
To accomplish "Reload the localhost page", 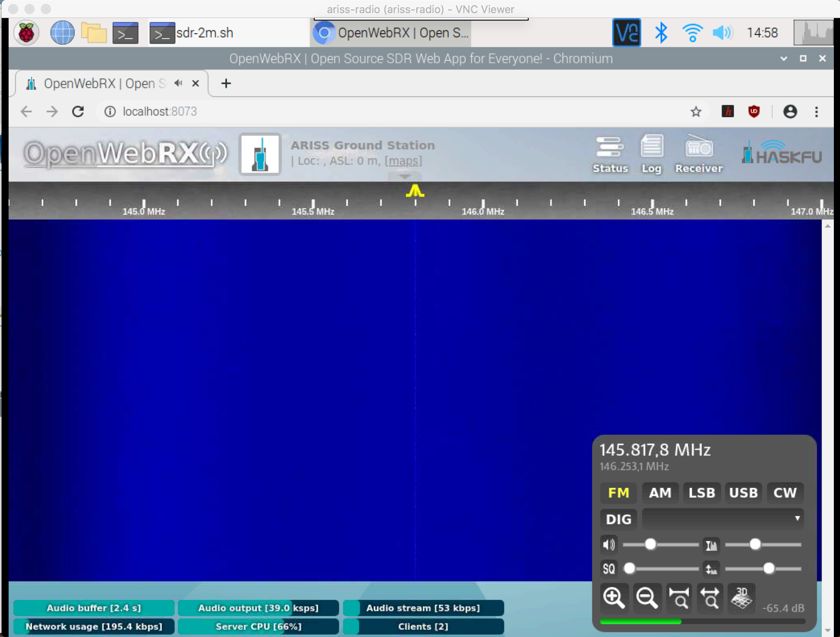I will click(78, 111).
